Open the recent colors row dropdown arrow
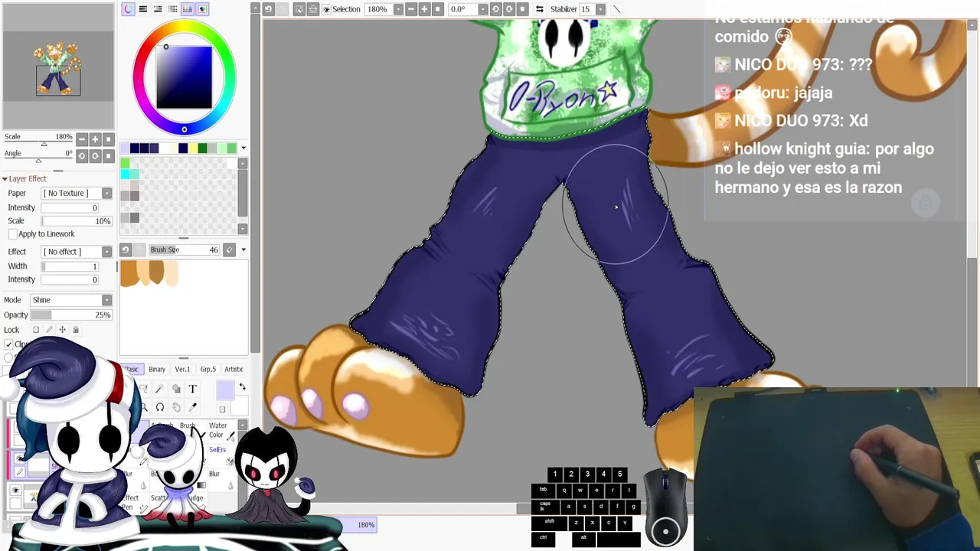This screenshot has width=980, height=551. pyautogui.click(x=243, y=148)
